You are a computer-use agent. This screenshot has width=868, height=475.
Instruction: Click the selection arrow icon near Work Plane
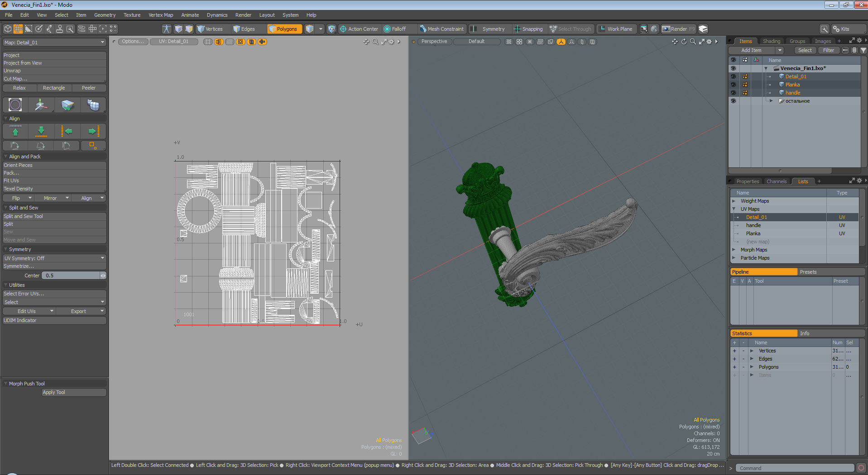tap(644, 29)
